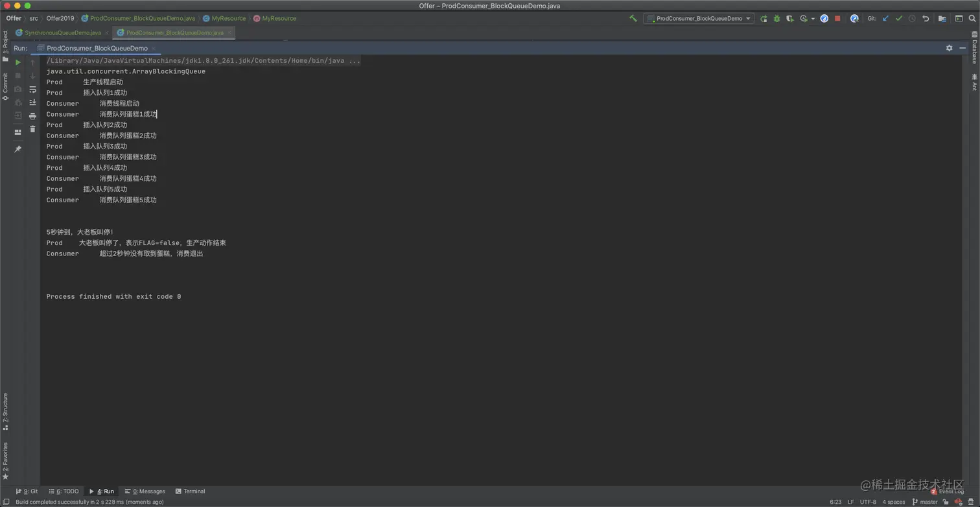
Task: Click the Down the Stack Trace arrow
Action: (32, 76)
